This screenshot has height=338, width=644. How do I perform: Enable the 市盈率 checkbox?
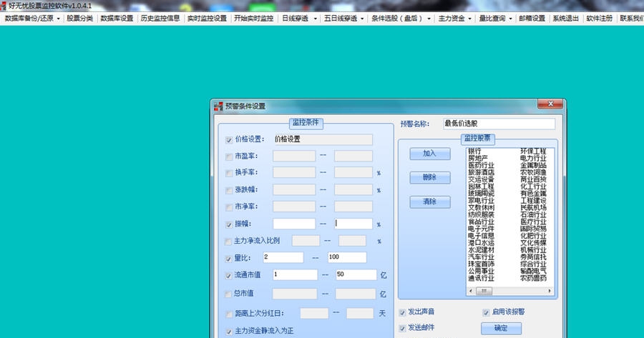coord(229,156)
